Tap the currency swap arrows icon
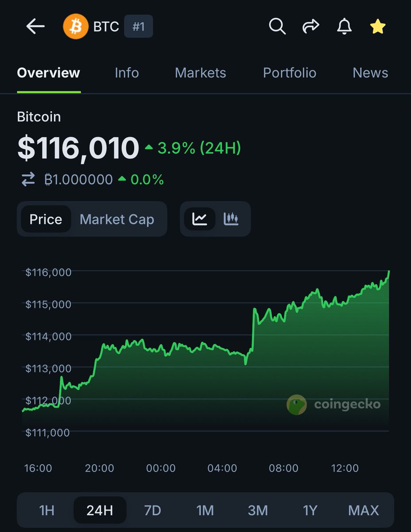 pyautogui.click(x=28, y=180)
